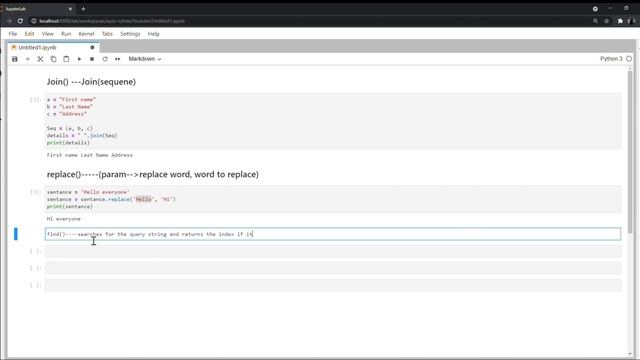Screen dimensions: 640x360
Task: Select the first empty code cell below find()
Action: point(333,251)
